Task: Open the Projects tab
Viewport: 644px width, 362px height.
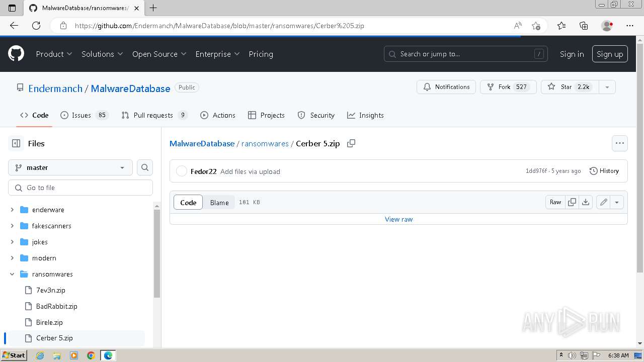Action: click(267, 115)
